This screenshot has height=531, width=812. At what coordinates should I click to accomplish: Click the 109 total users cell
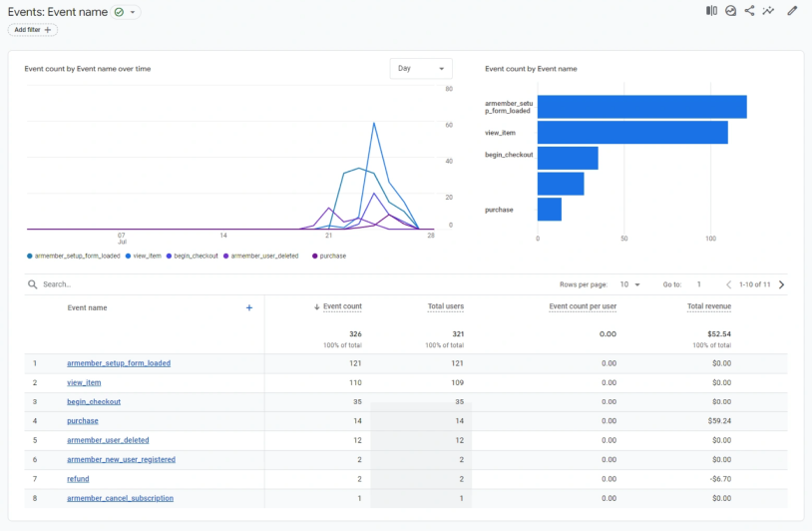[457, 382]
